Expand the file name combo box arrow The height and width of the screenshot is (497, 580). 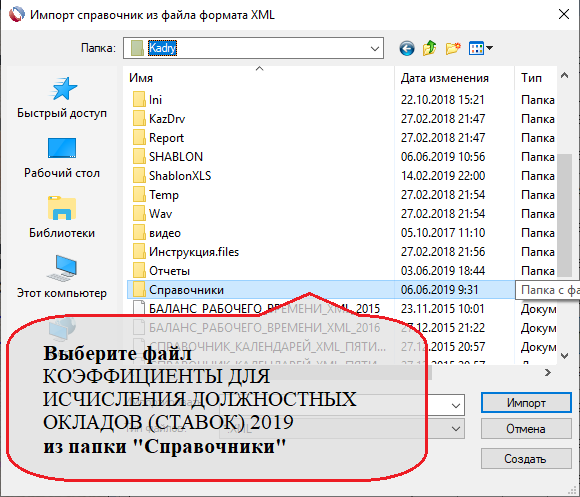coord(456,405)
